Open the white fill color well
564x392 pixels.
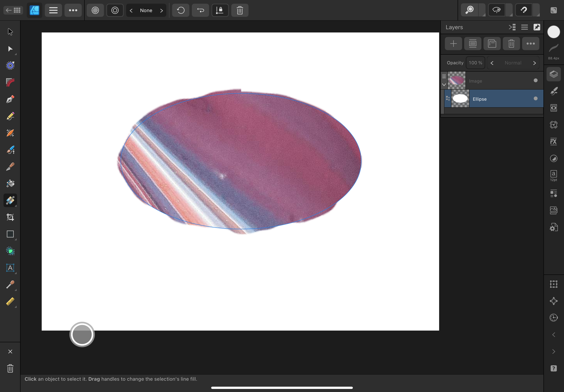(x=554, y=32)
